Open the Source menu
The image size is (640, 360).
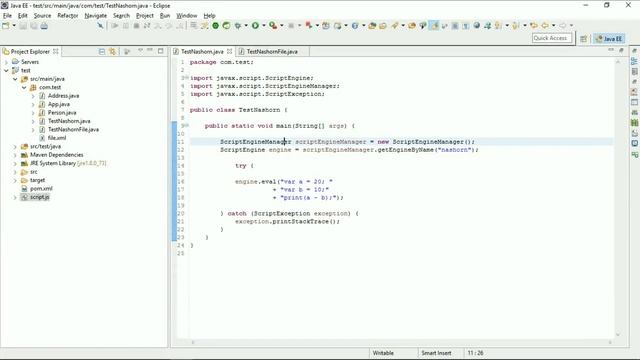point(42,16)
